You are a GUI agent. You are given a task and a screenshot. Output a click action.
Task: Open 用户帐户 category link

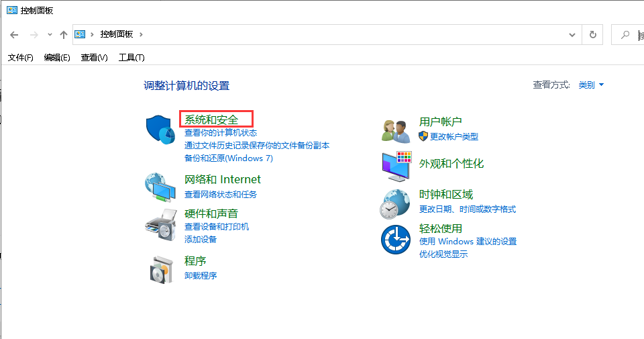coord(440,122)
